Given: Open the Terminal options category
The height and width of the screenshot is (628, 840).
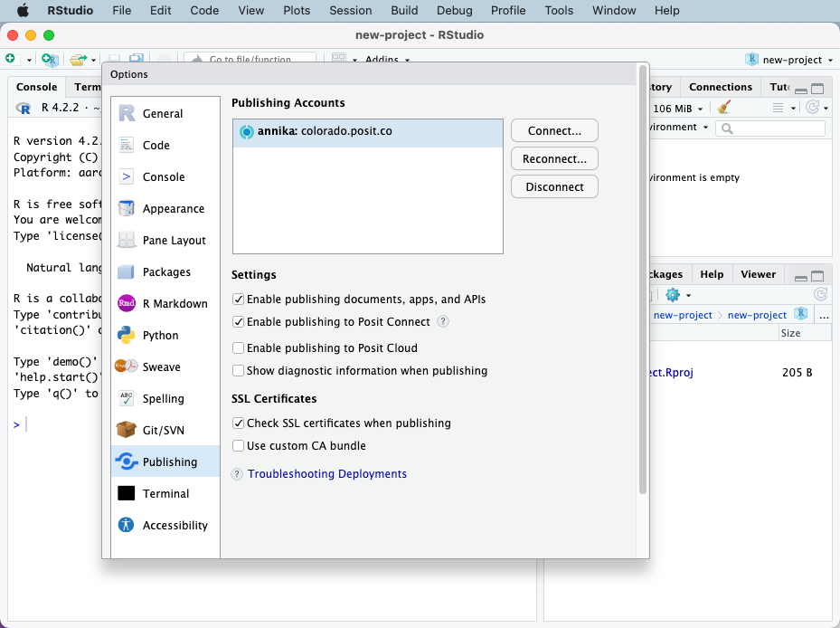Looking at the screenshot, I should click(165, 493).
